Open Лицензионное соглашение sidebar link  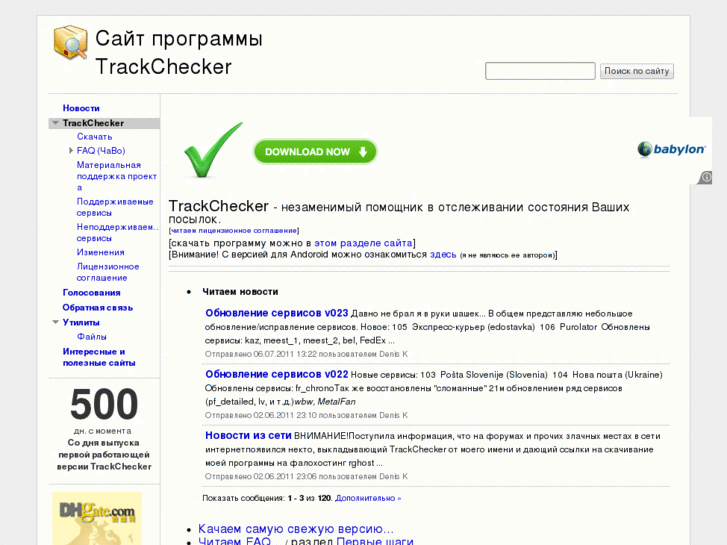coord(108,272)
